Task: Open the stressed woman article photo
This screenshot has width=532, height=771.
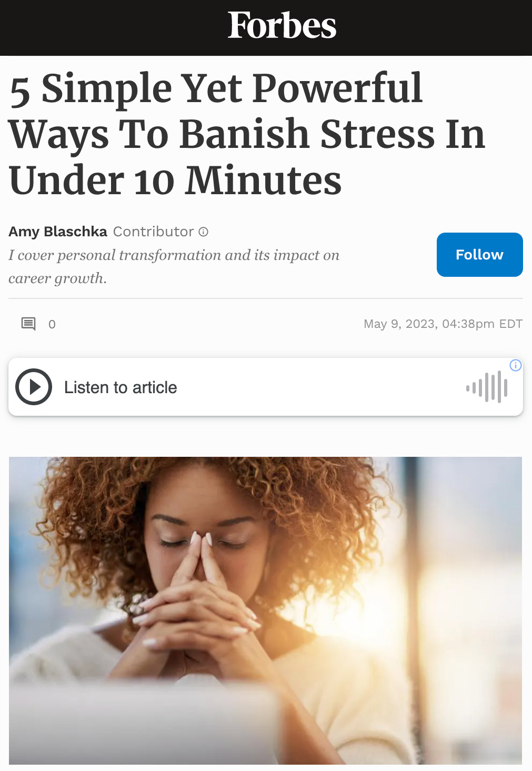Action: 265,610
